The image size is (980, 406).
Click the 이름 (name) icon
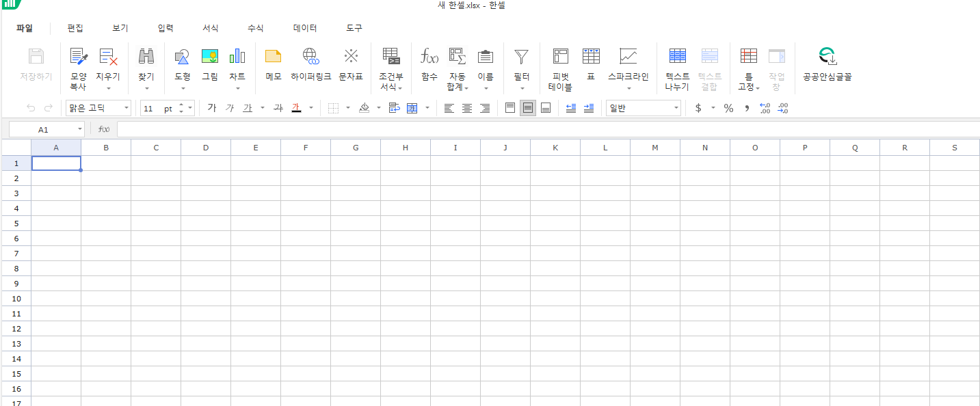point(486,56)
